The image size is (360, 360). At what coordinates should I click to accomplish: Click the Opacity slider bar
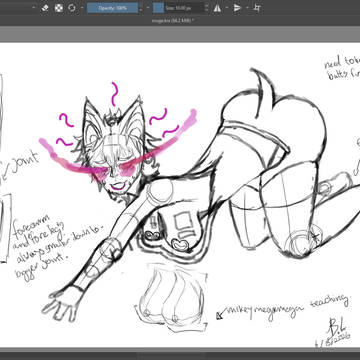112,8
